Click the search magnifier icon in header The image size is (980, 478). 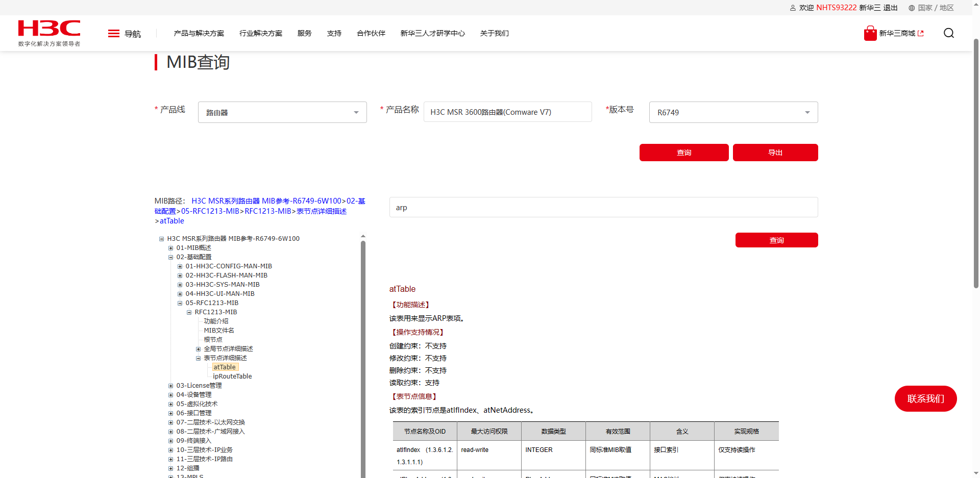[949, 33]
